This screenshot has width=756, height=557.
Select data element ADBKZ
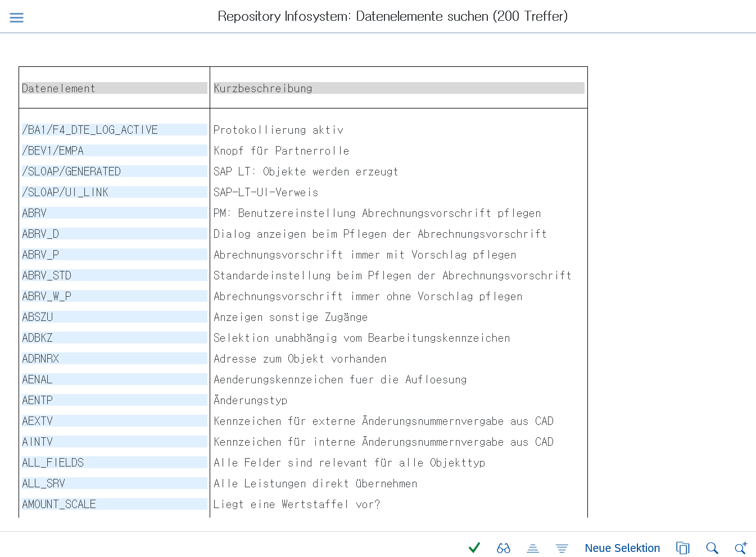click(115, 338)
